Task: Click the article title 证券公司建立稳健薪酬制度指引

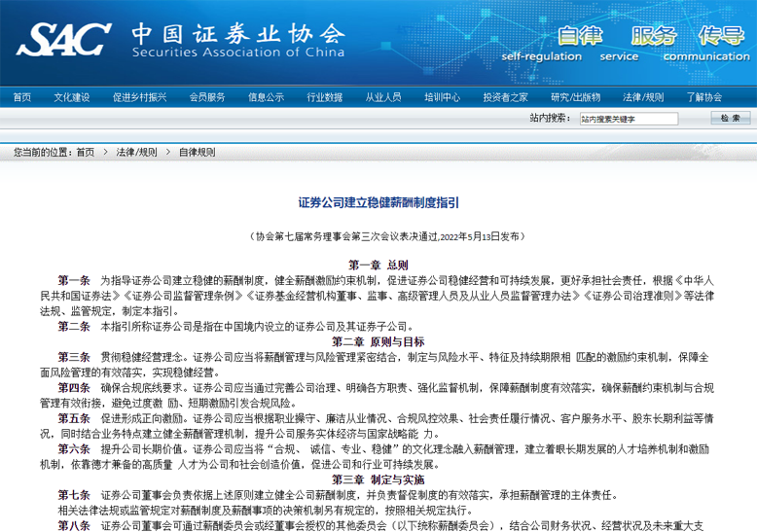Action: click(x=378, y=202)
